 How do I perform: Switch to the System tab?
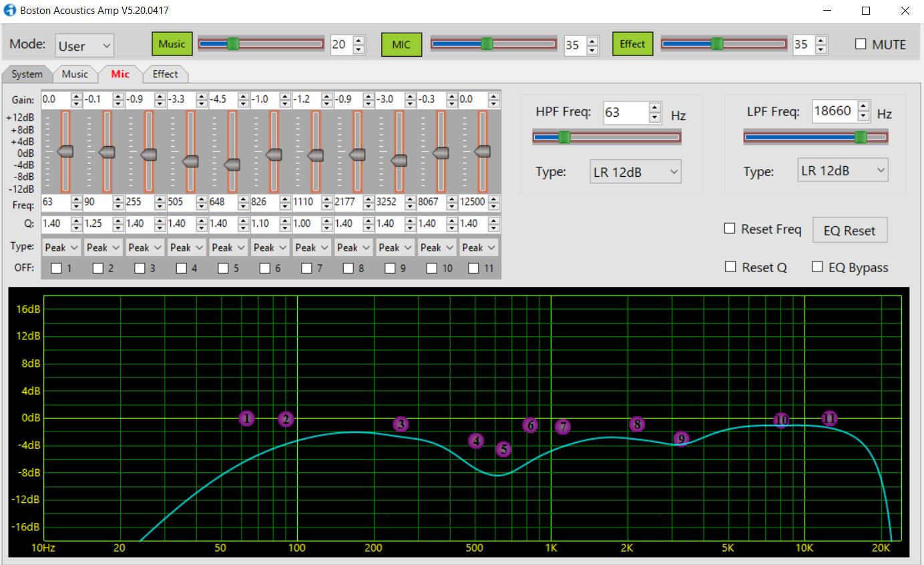coord(27,74)
